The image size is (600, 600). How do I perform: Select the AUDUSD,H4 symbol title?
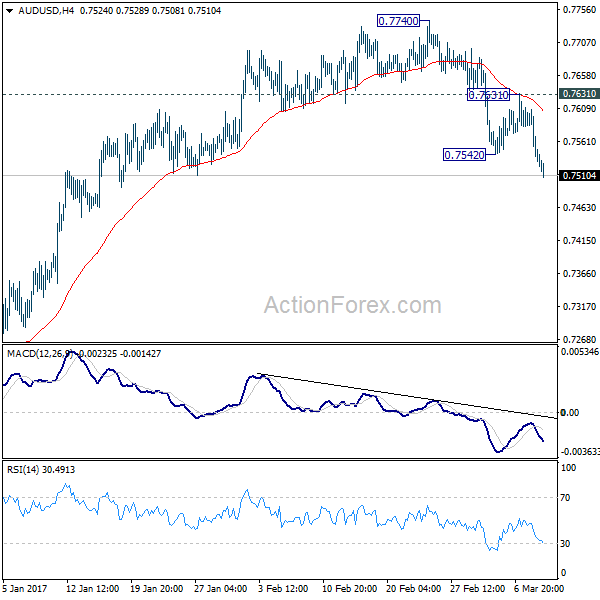46,11
